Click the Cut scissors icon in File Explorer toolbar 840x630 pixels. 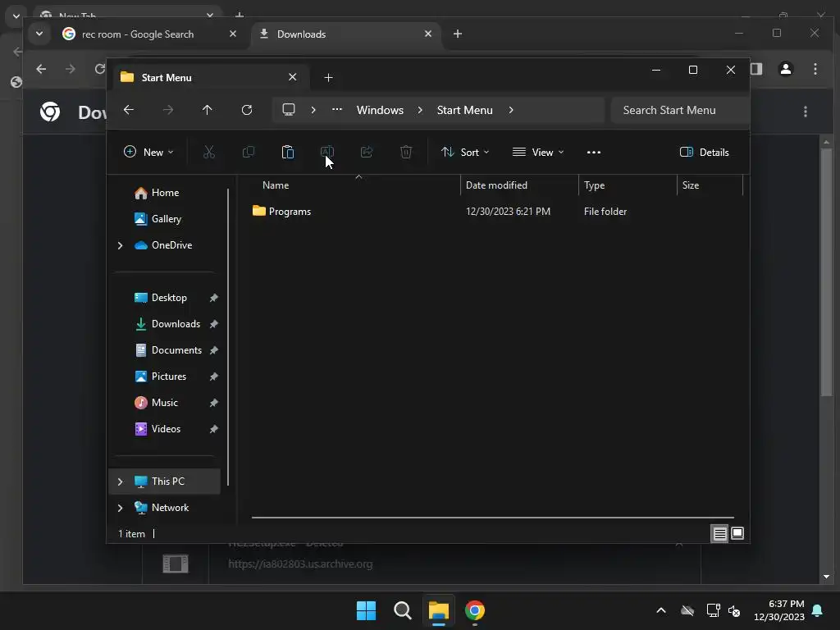pos(209,152)
